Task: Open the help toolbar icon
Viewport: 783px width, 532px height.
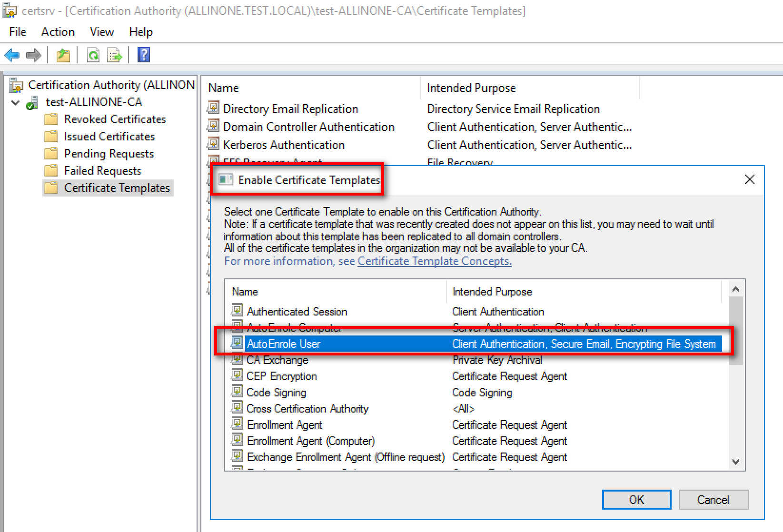Action: (143, 55)
